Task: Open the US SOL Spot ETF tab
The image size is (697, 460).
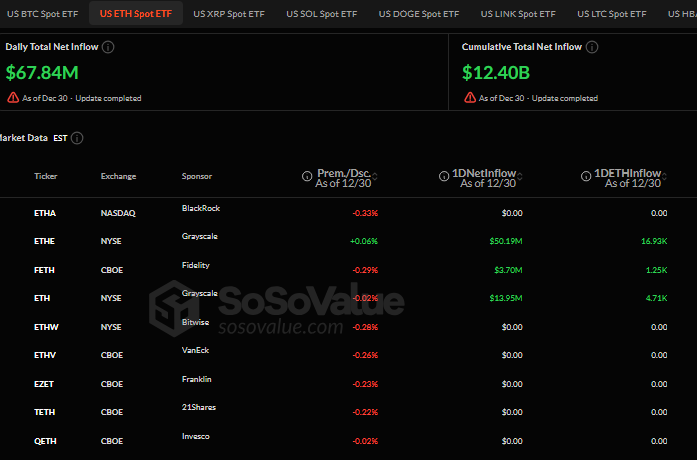Action: pos(321,14)
